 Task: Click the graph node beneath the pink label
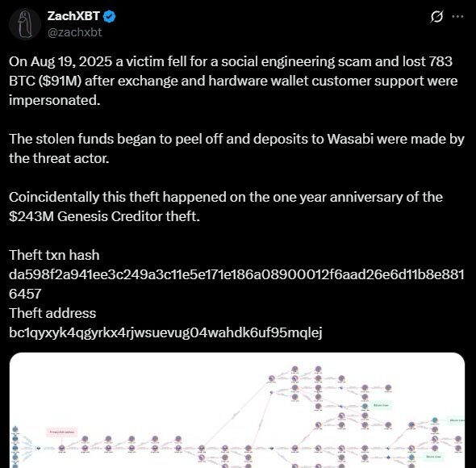point(62,448)
